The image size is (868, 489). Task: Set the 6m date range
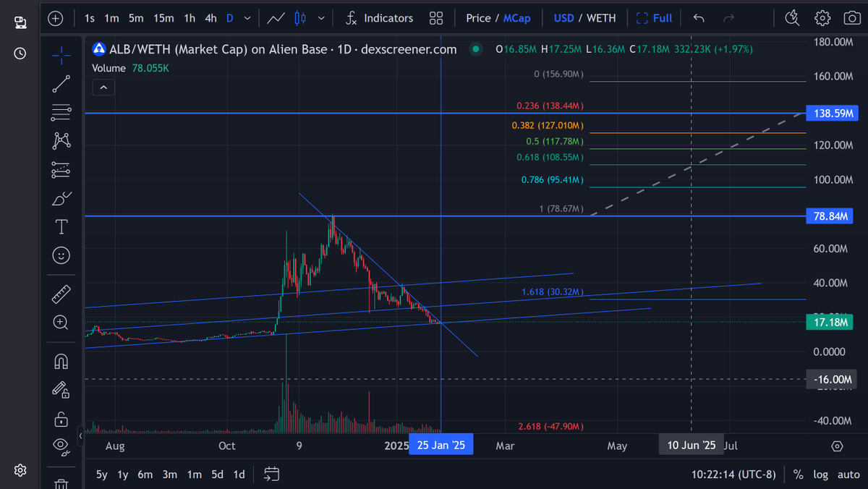[x=145, y=475]
